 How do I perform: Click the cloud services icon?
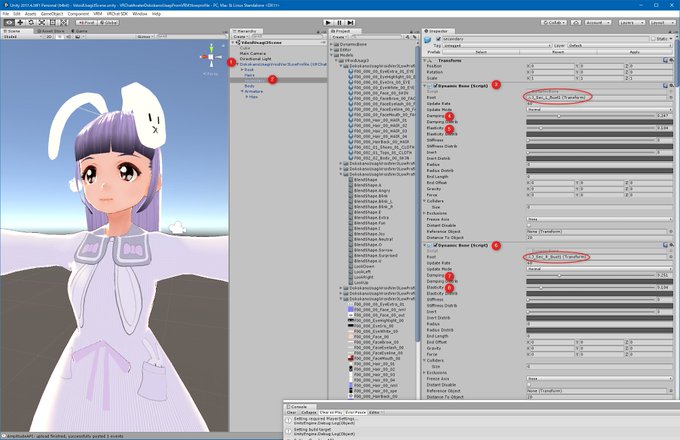(x=575, y=22)
